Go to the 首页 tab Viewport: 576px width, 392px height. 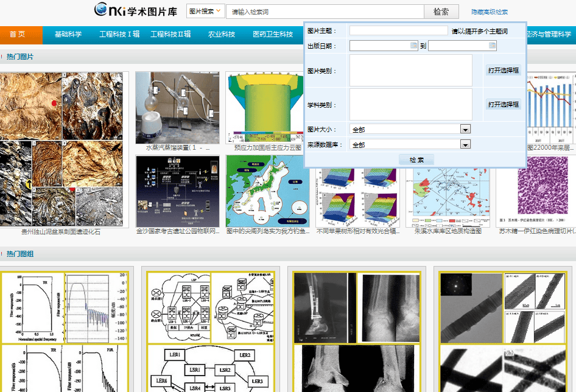[x=17, y=35]
